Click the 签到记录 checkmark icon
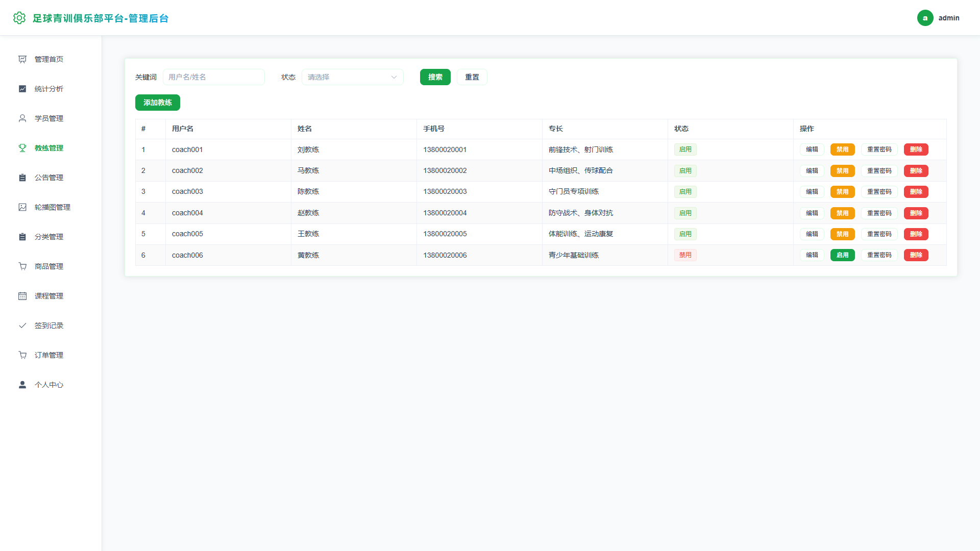 click(x=22, y=325)
